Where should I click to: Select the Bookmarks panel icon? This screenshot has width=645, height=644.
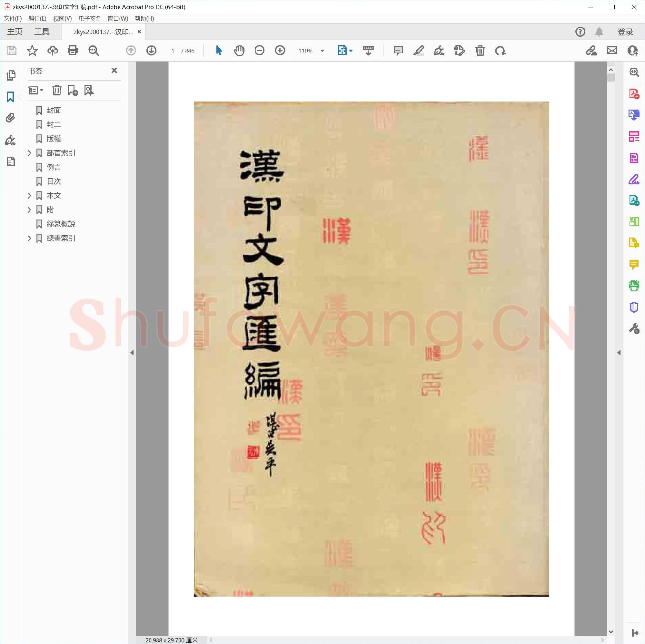pos(10,97)
